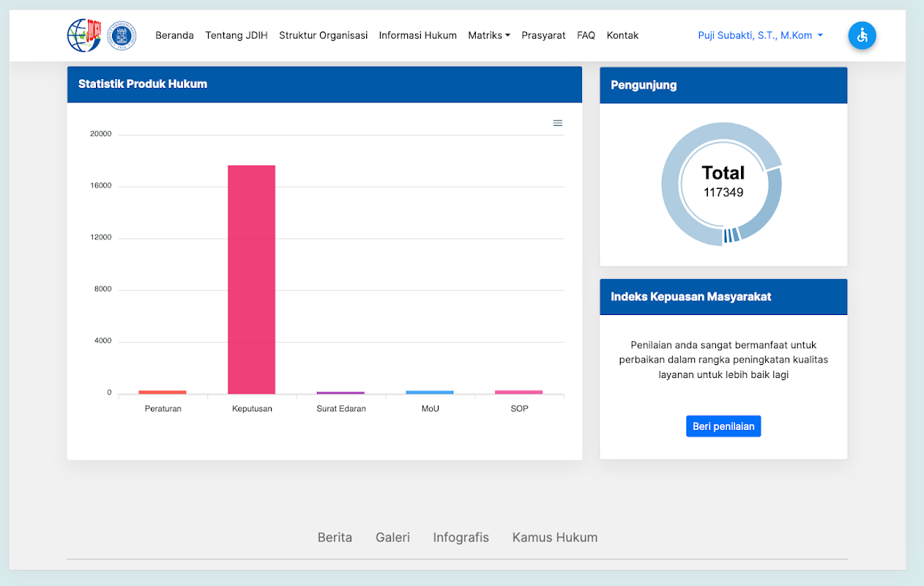Expand the Matriks dropdown menu
The width and height of the screenshot is (924, 586).
(x=488, y=35)
